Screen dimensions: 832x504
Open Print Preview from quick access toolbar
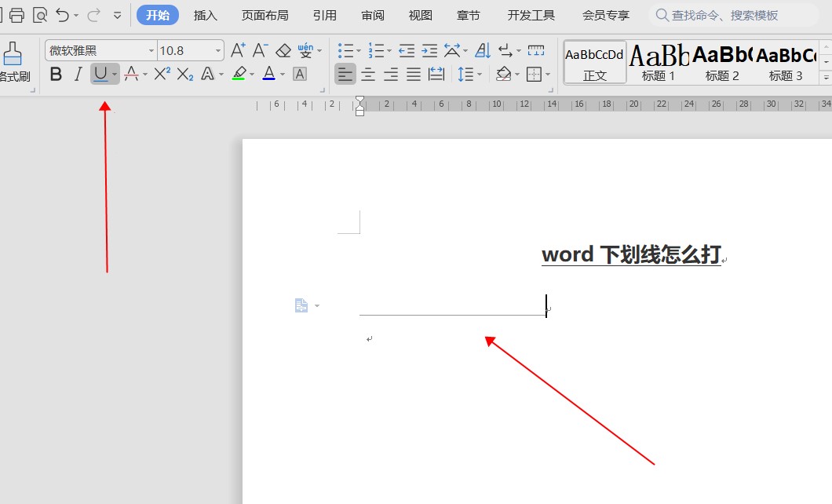(40, 15)
